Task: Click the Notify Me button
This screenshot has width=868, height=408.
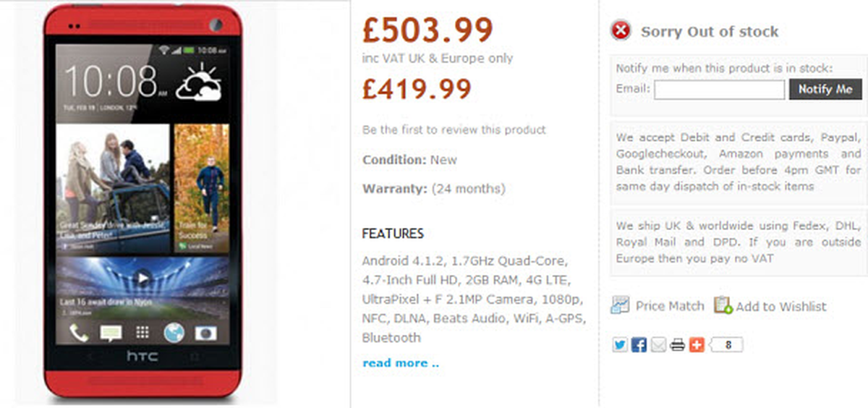Action: pos(825,90)
